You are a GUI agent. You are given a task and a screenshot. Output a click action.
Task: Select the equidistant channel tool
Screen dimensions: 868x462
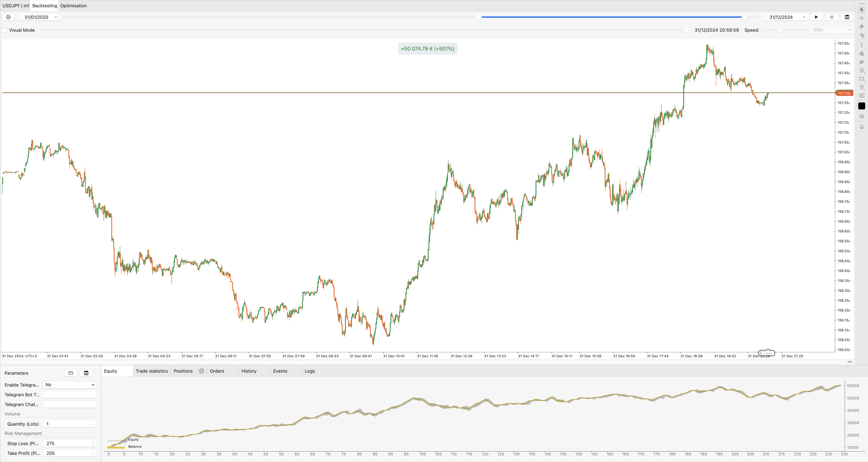click(x=862, y=54)
